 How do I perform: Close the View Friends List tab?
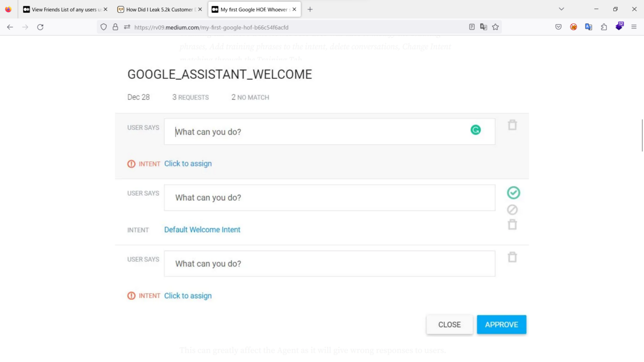[x=105, y=9]
